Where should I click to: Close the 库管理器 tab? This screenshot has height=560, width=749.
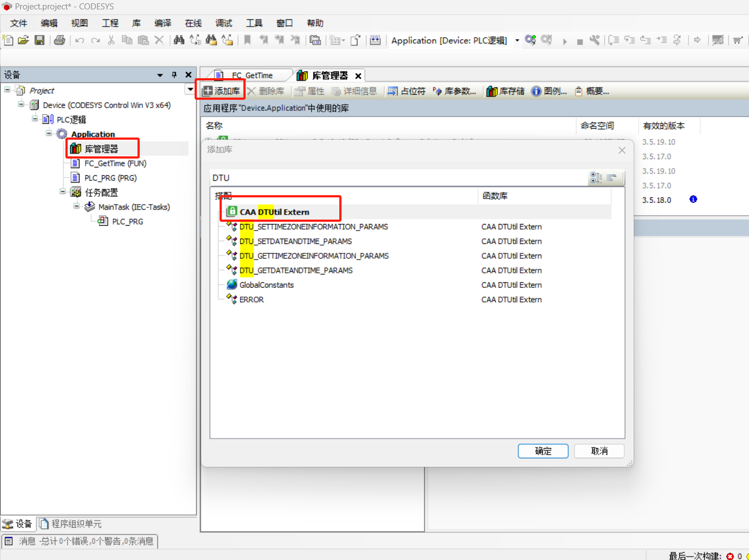click(x=359, y=76)
